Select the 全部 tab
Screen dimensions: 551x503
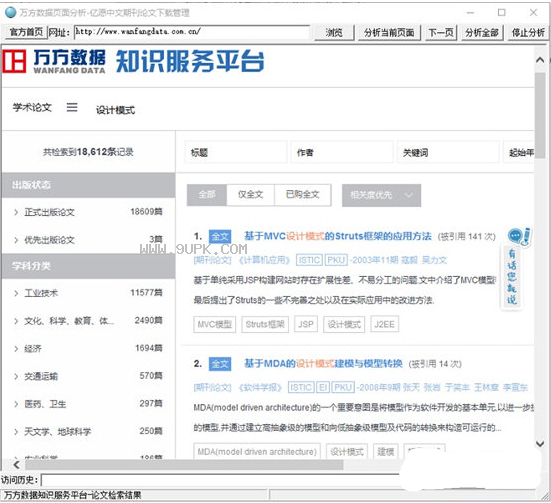click(x=207, y=195)
